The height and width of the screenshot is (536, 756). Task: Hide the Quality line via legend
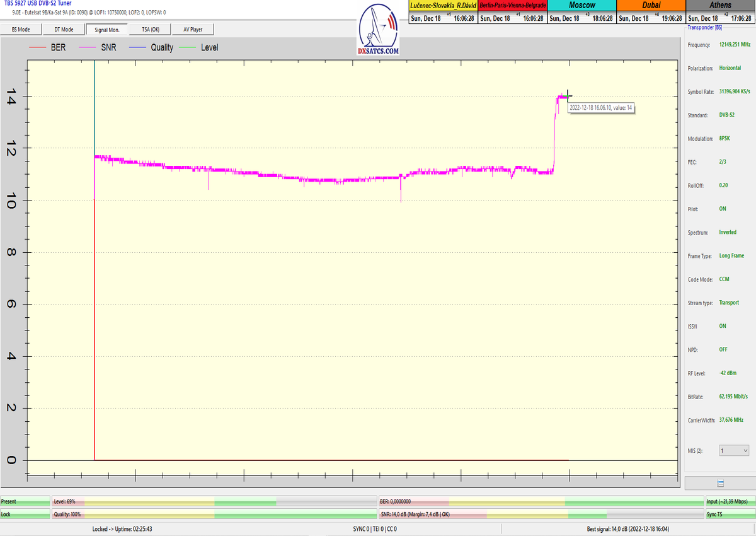click(x=151, y=47)
